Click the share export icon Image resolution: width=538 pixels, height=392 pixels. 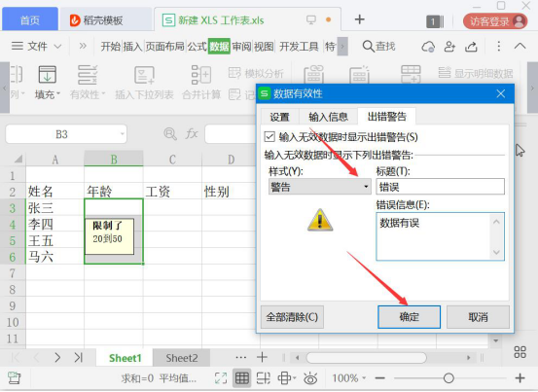pyautogui.click(x=472, y=47)
